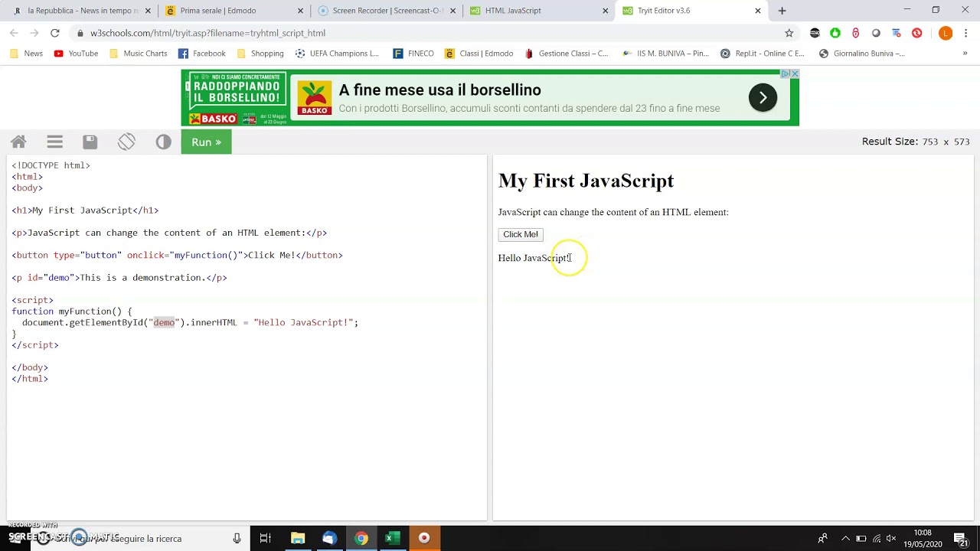
Task: Open the editor hamburger menu
Action: 54,142
